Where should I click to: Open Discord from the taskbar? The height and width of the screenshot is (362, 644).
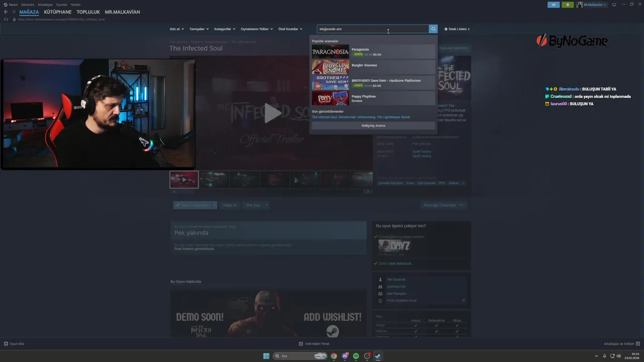pos(345,356)
